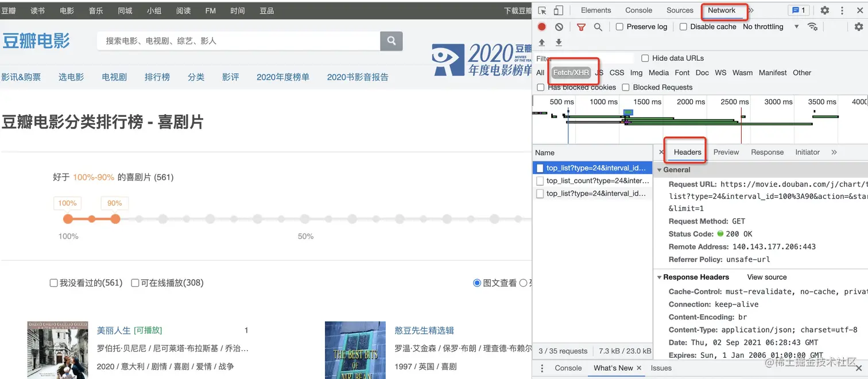Screen dimensions: 868x379
Task: Filter requests by Fetch/XHR
Action: tap(571, 73)
